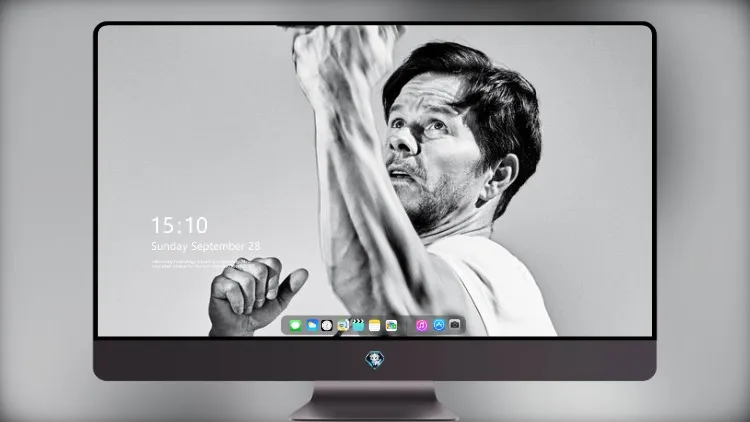Image resolution: width=750 pixels, height=422 pixels.
Task: Click the Sunday September 28 date text
Action: [206, 246]
